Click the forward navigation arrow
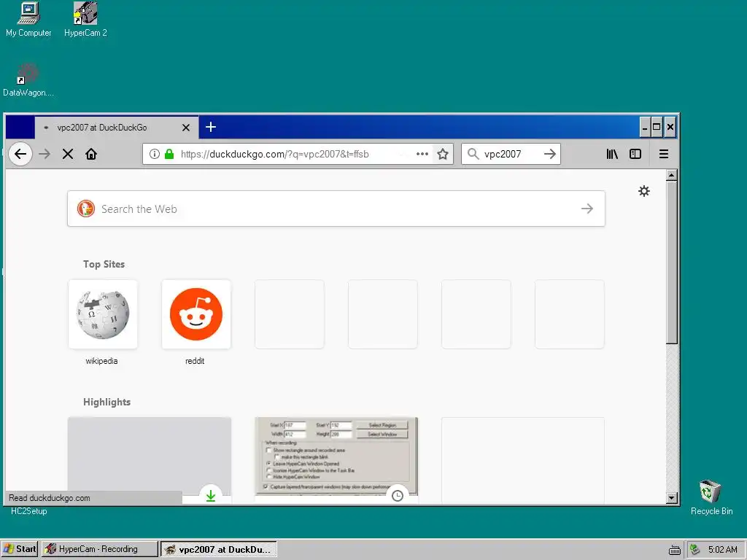The width and height of the screenshot is (747, 560). (44, 154)
